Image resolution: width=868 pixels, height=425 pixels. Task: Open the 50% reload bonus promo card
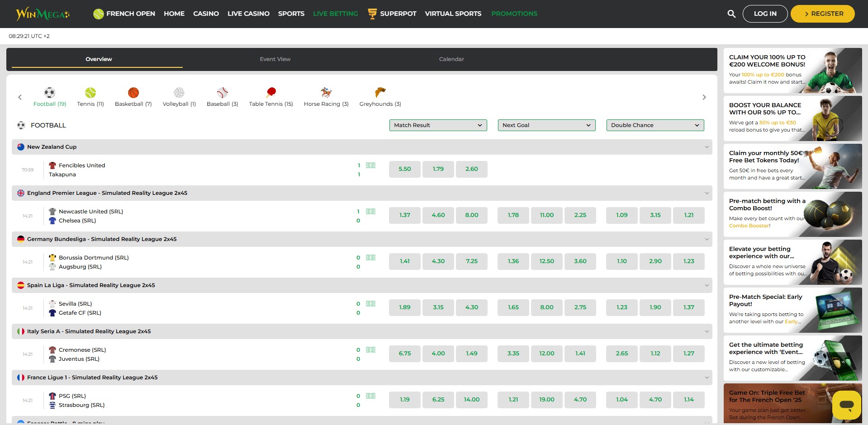point(792,118)
